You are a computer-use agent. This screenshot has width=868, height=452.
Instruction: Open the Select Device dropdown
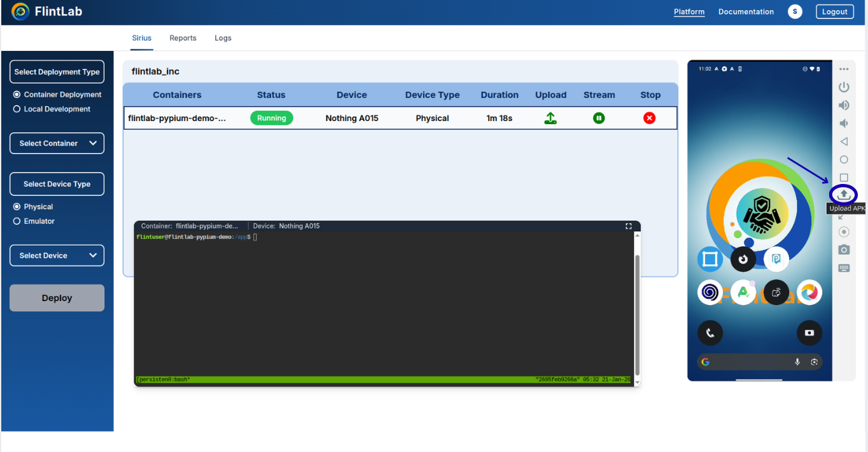point(57,255)
